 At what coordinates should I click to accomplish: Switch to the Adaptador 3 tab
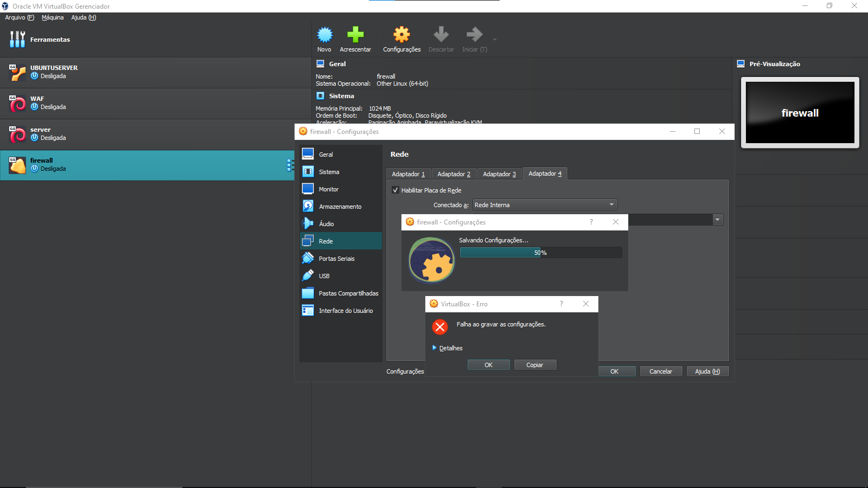500,174
